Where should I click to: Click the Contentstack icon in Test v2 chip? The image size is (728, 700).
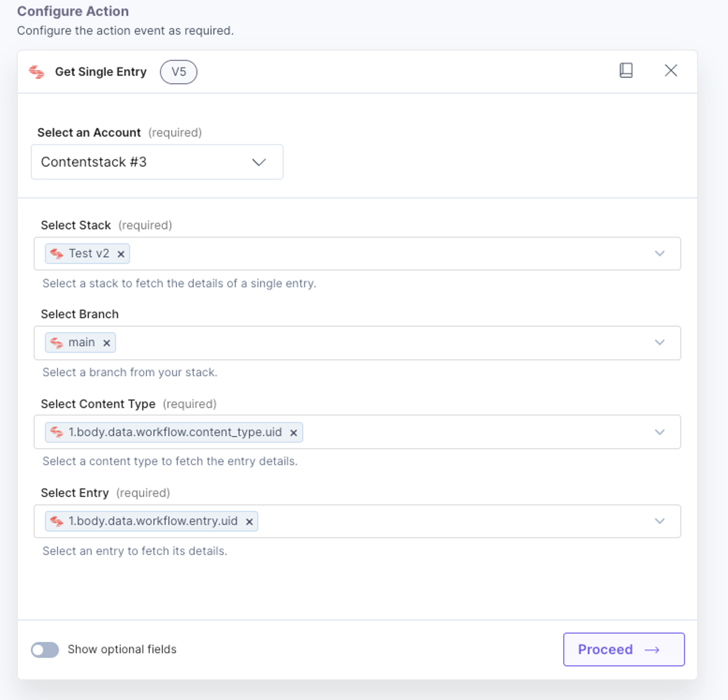coord(56,254)
